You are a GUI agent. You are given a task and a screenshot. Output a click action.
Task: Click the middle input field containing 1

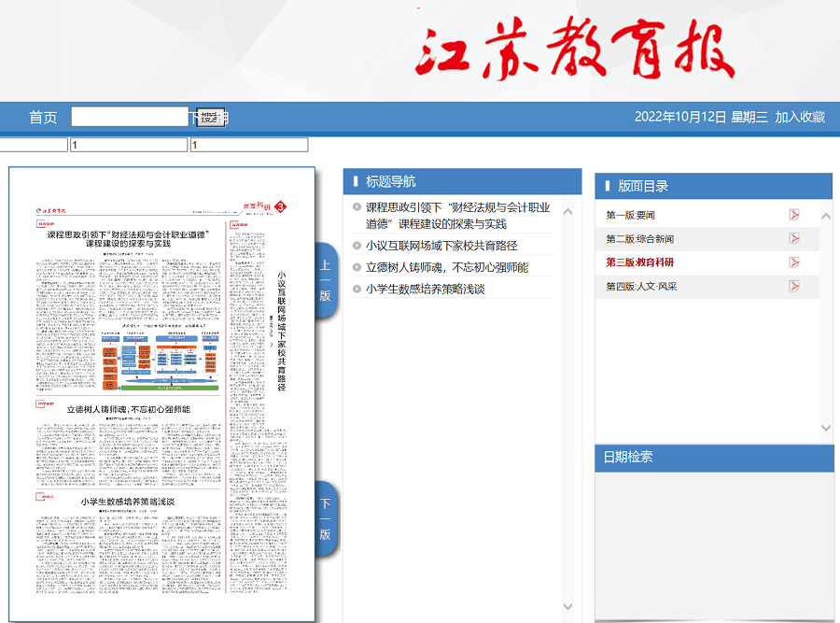pyautogui.click(x=129, y=145)
